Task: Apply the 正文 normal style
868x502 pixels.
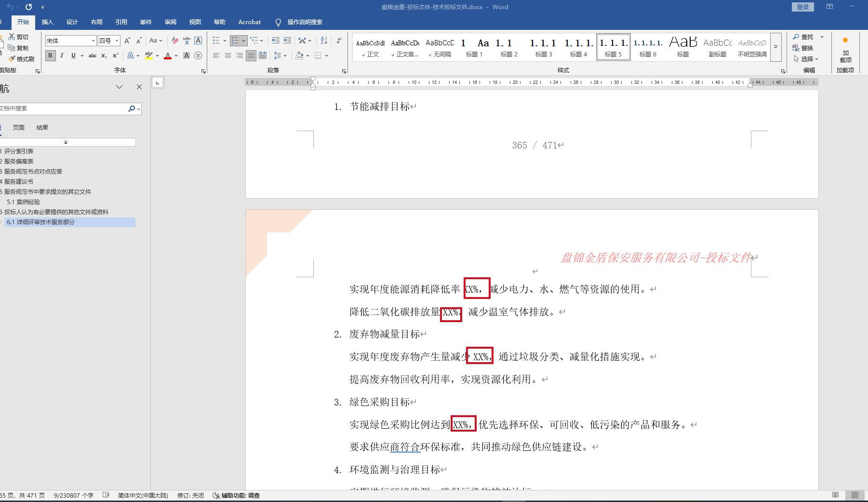Action: pos(370,47)
